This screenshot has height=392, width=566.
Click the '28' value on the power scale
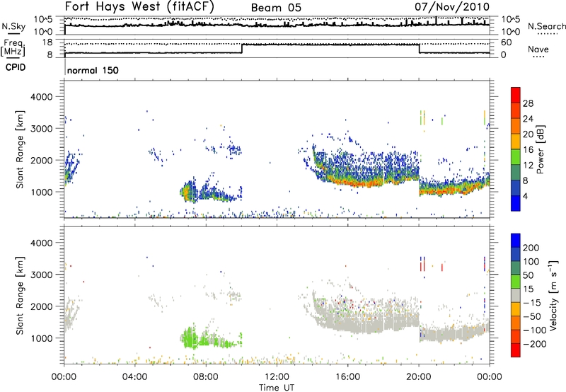pos(528,103)
